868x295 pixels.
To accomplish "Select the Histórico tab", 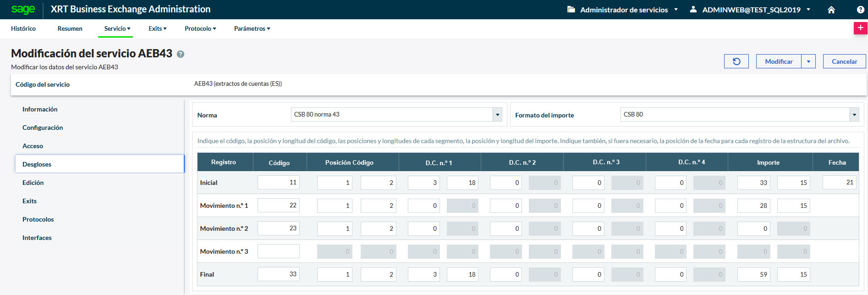I will pos(23,28).
